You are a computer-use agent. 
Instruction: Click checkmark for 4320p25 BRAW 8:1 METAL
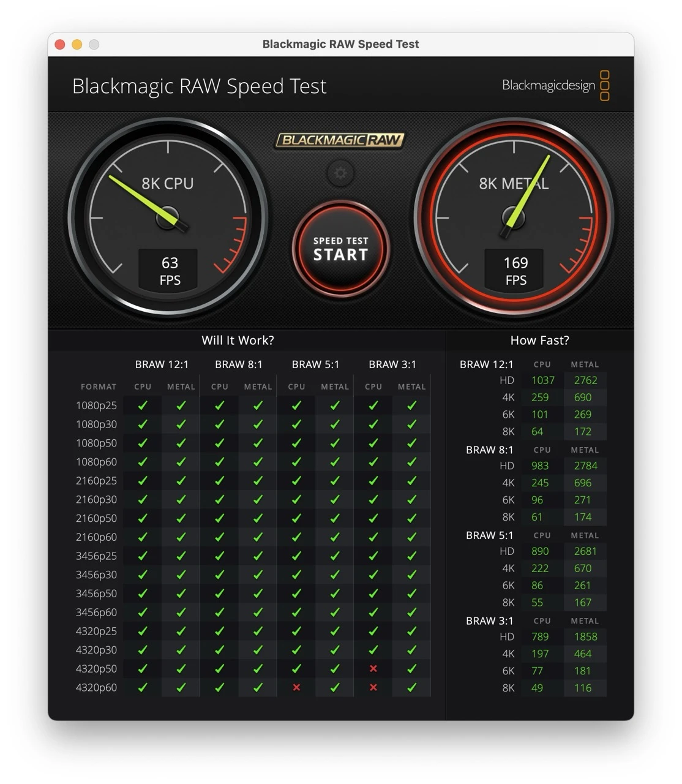point(258,631)
